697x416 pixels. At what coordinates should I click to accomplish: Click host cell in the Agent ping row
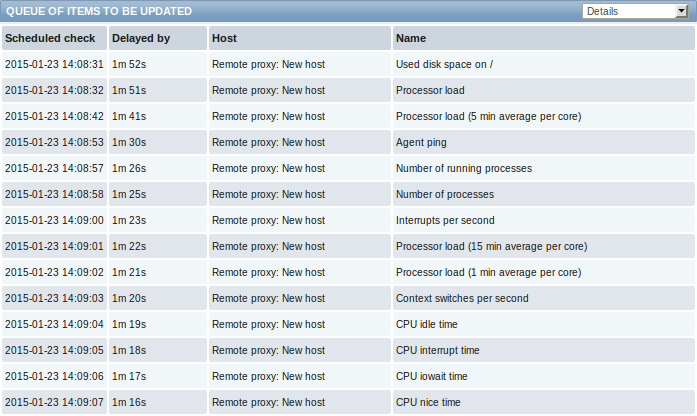(268, 142)
